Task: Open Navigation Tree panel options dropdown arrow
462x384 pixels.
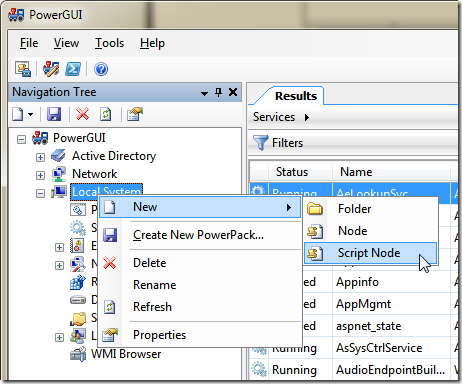Action: click(x=204, y=93)
